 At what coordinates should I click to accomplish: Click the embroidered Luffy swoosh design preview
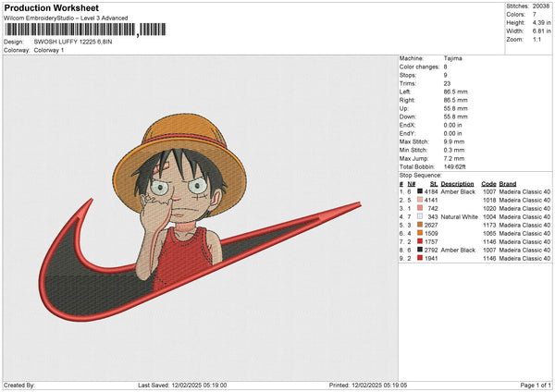(200, 217)
